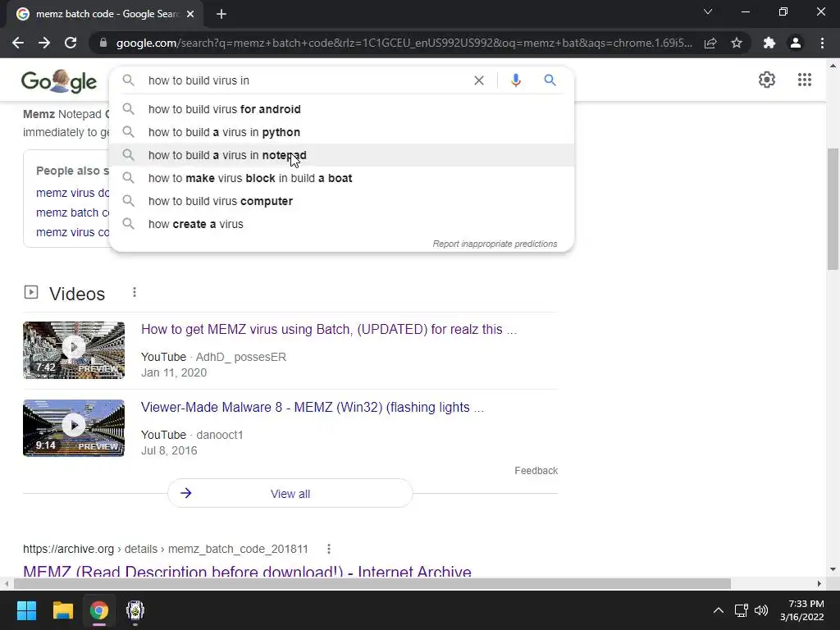Click scroll down arrow on vertical scrollbar
Screen dimensions: 840x630
pos(833,569)
